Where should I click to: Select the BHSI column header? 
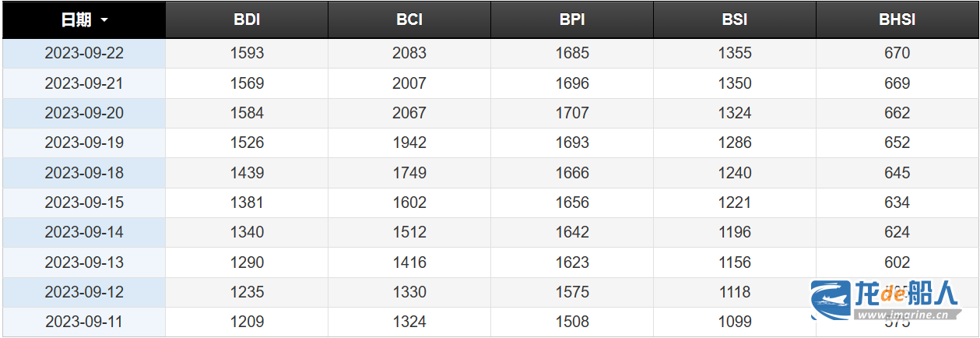(897, 20)
